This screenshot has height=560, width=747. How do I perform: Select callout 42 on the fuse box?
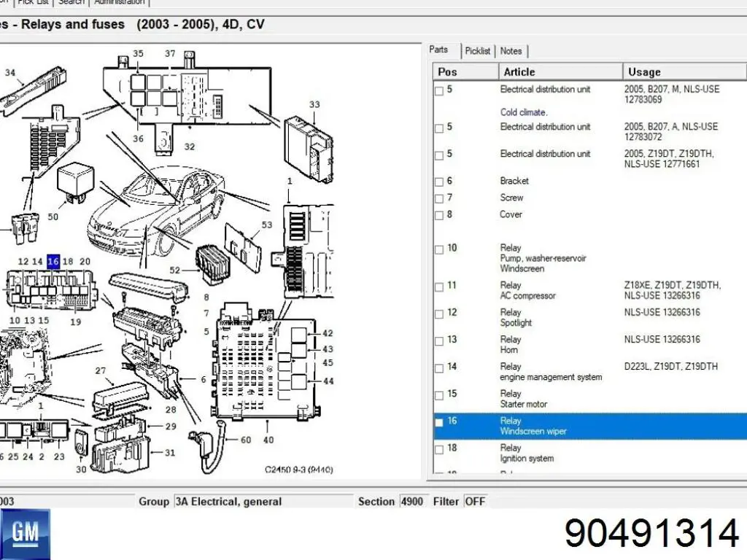(x=328, y=333)
